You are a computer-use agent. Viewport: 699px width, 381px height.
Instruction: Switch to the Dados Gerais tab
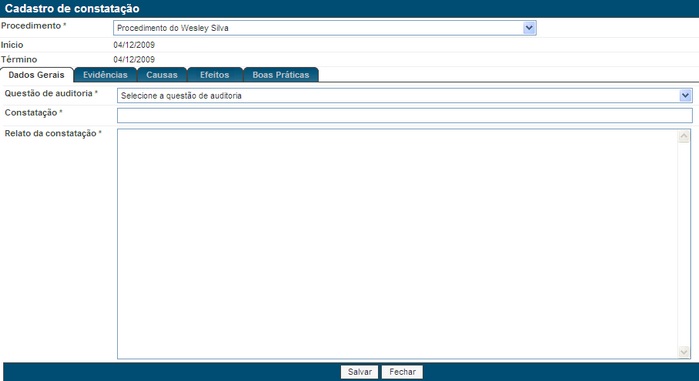click(x=37, y=75)
